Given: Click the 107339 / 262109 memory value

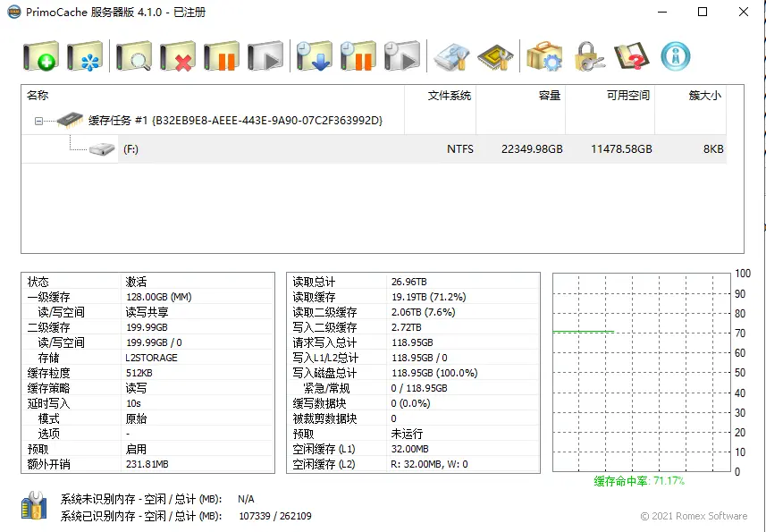Looking at the screenshot, I should pyautogui.click(x=275, y=516).
